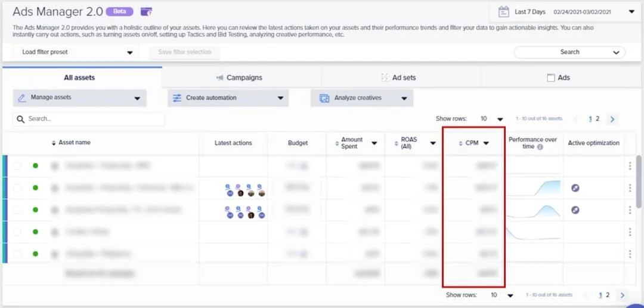The height and width of the screenshot is (308, 644).
Task: Click the asset type icon in fourth row
Action: pyautogui.click(x=55, y=232)
